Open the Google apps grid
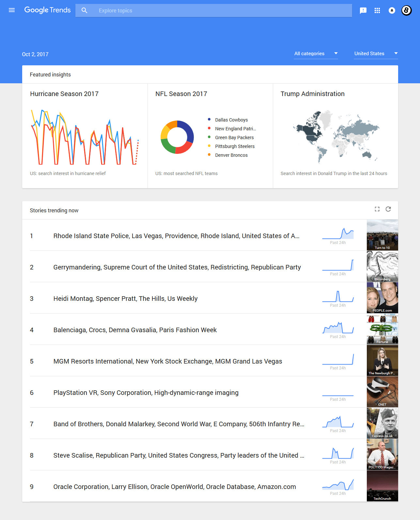Image resolution: width=420 pixels, height=520 pixels. [x=377, y=10]
